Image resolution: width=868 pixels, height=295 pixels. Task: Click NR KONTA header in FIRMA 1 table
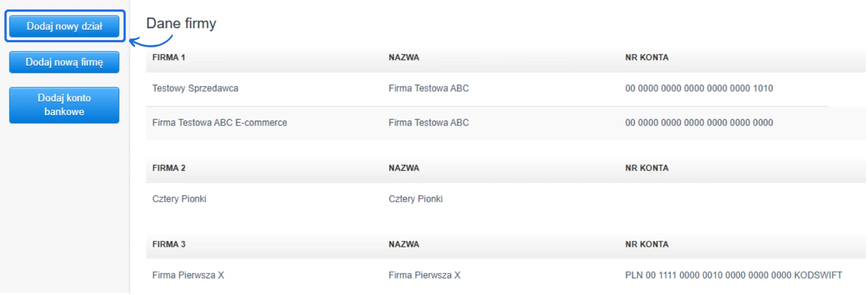646,57
